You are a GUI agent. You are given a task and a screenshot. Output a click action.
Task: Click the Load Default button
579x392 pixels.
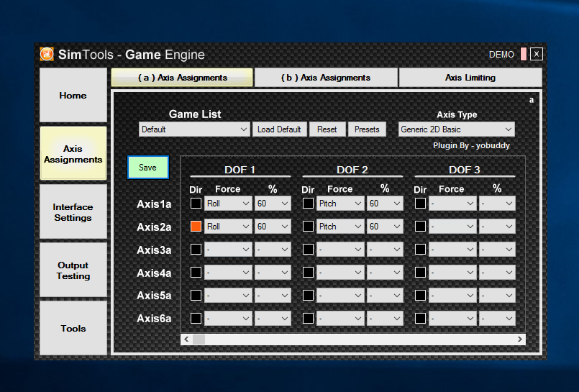coord(279,129)
